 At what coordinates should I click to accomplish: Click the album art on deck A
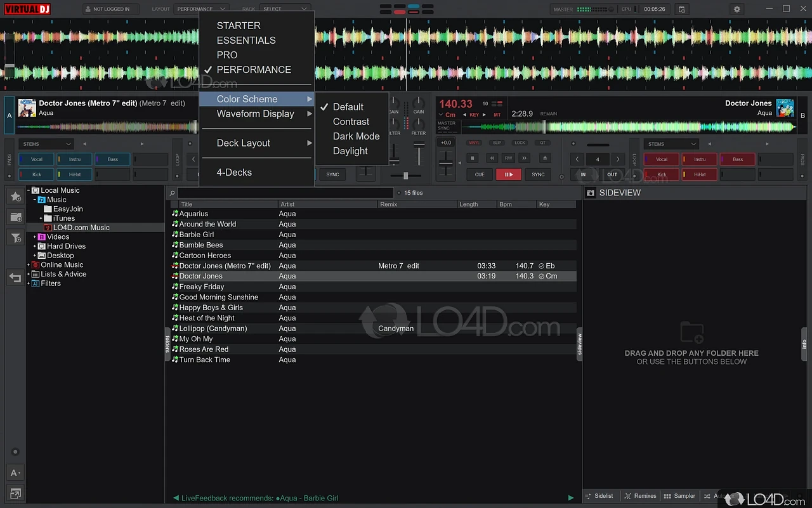(27, 108)
